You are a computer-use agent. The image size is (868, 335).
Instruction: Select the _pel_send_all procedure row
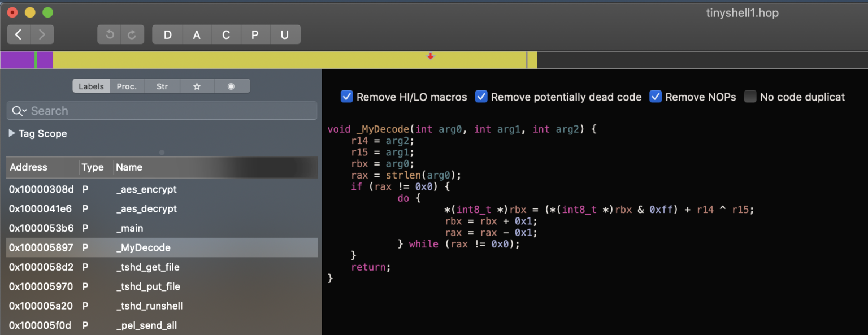point(162,325)
